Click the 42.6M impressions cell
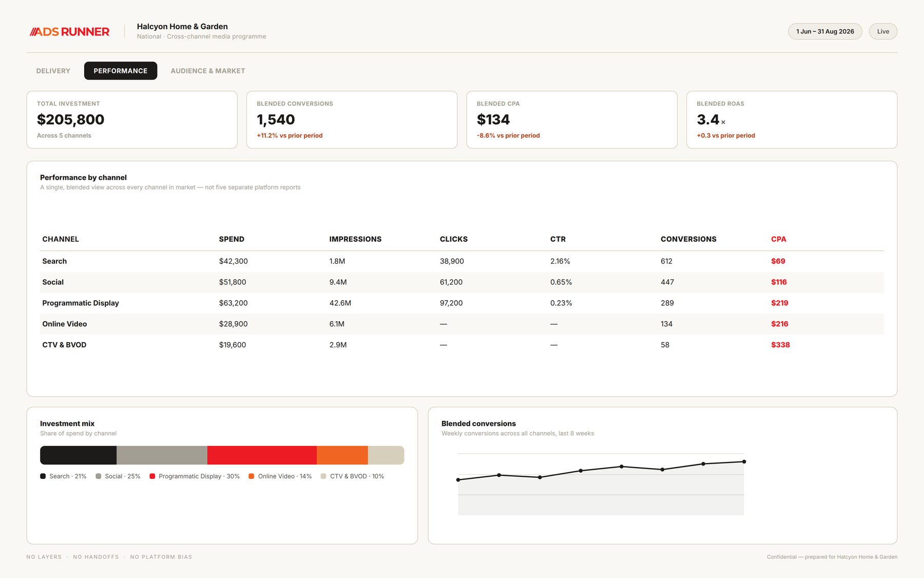Viewport: 924px width, 578px height. click(x=340, y=303)
